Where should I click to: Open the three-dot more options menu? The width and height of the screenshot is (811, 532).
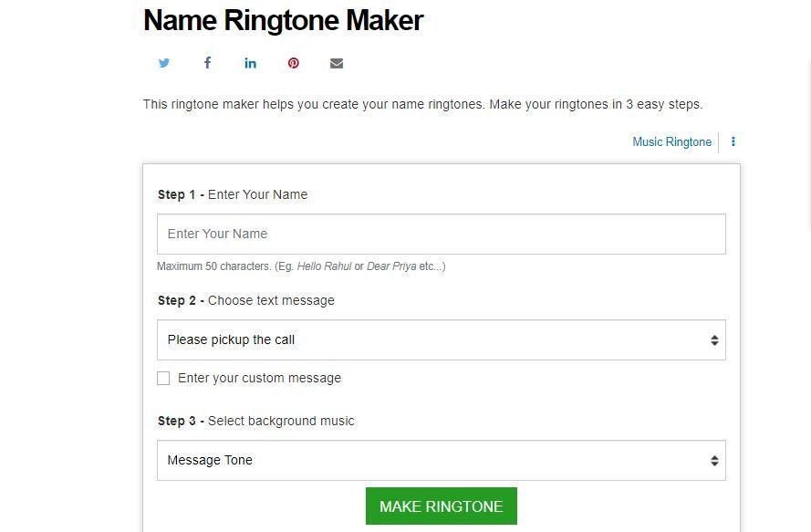733,141
